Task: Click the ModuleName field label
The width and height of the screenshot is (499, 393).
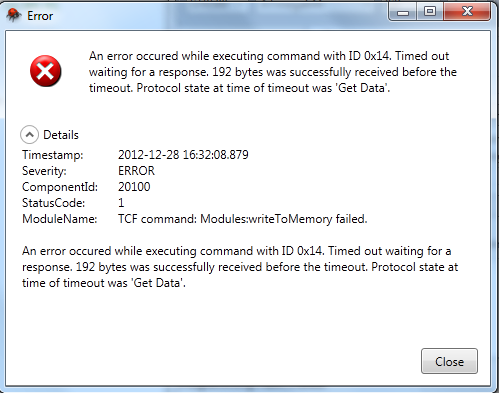Action: pos(60,219)
